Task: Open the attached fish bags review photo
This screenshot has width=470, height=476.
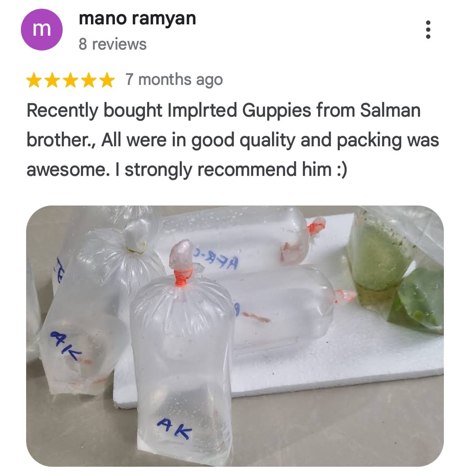Action: [235, 336]
